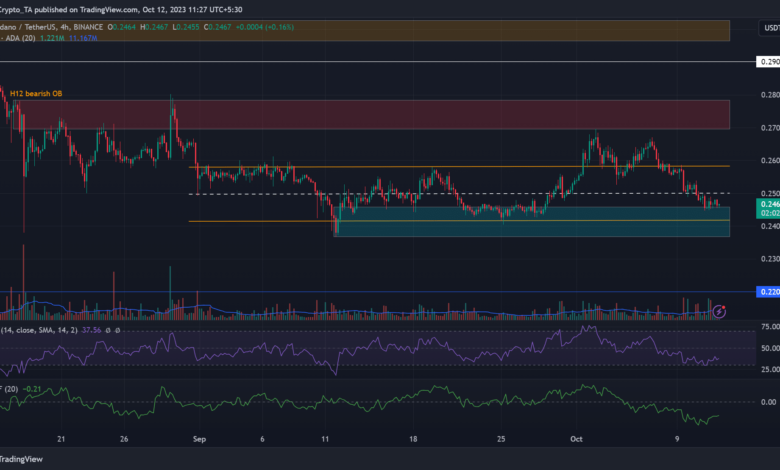This screenshot has width=780, height=470.
Task: Click the lightning bolt icon near 0.220
Action: [721, 313]
